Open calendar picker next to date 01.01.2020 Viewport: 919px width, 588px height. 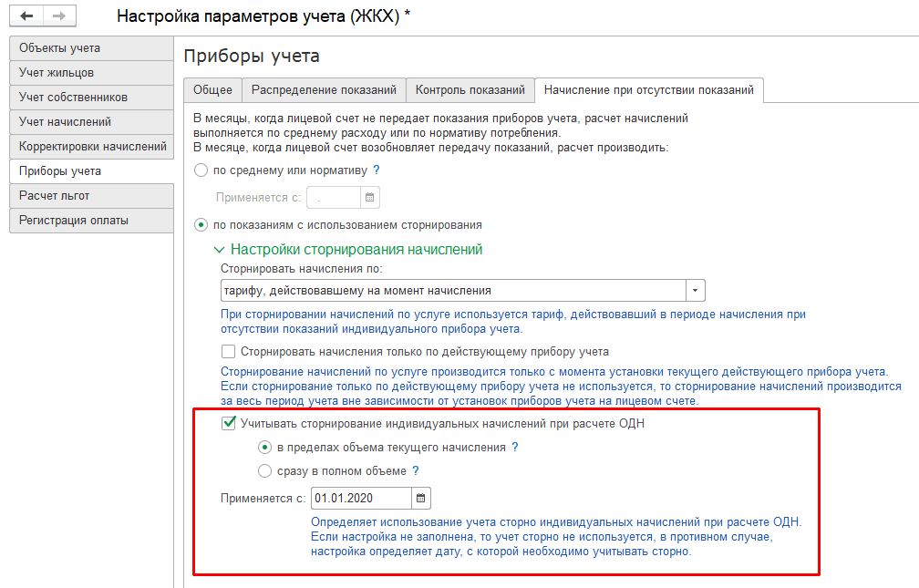coord(420,499)
